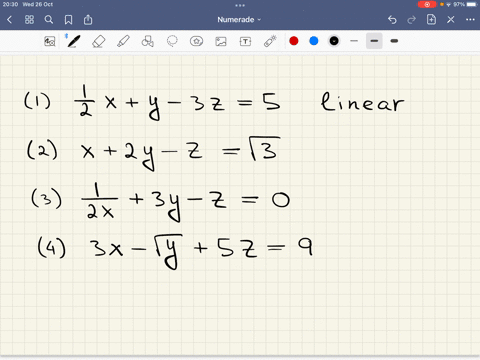Tap the handwritten word linear

coord(362,102)
